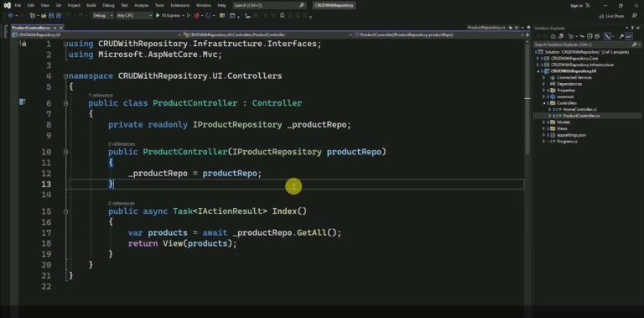Click Save file icon in toolbar
Image resolution: width=644 pixels, height=318 pixels.
point(51,15)
